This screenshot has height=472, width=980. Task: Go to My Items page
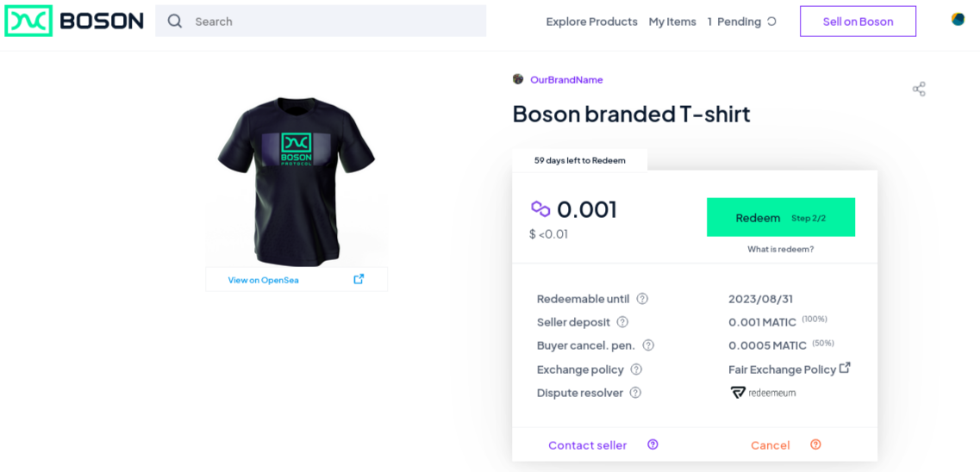672,22
